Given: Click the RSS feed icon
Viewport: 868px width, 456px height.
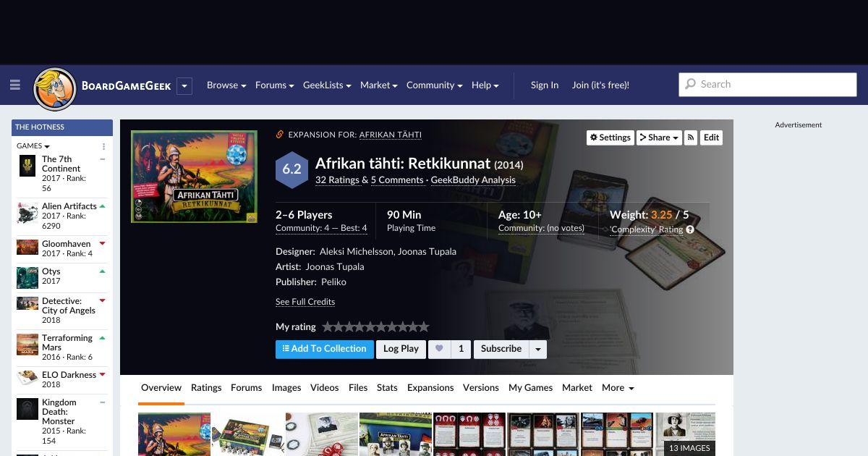Looking at the screenshot, I should pyautogui.click(x=691, y=138).
